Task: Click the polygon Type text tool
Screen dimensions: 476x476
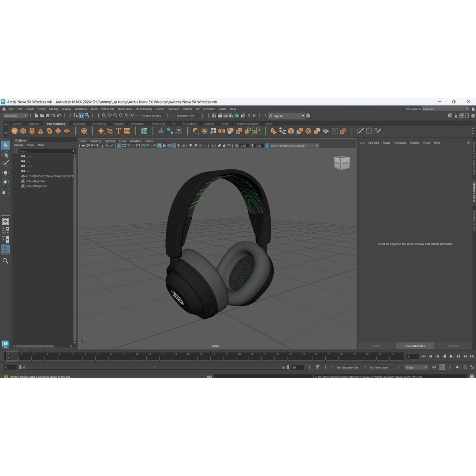Action: point(119,131)
